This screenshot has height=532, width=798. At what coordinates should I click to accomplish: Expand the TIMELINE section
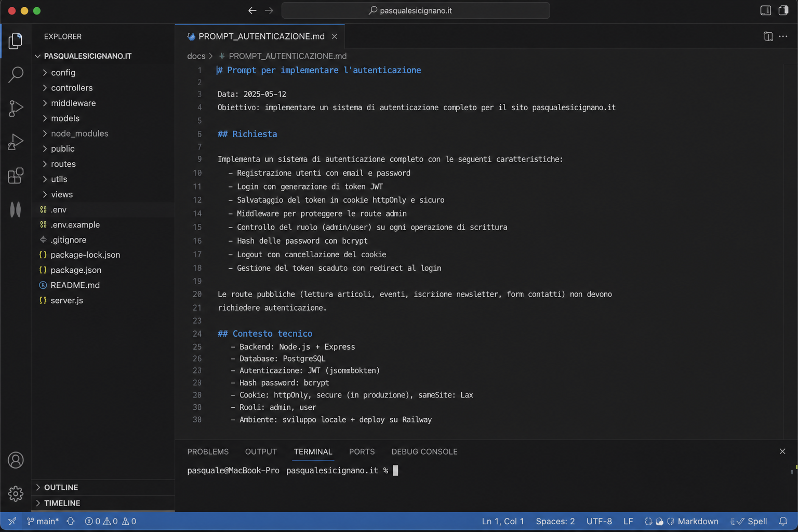coord(103,503)
